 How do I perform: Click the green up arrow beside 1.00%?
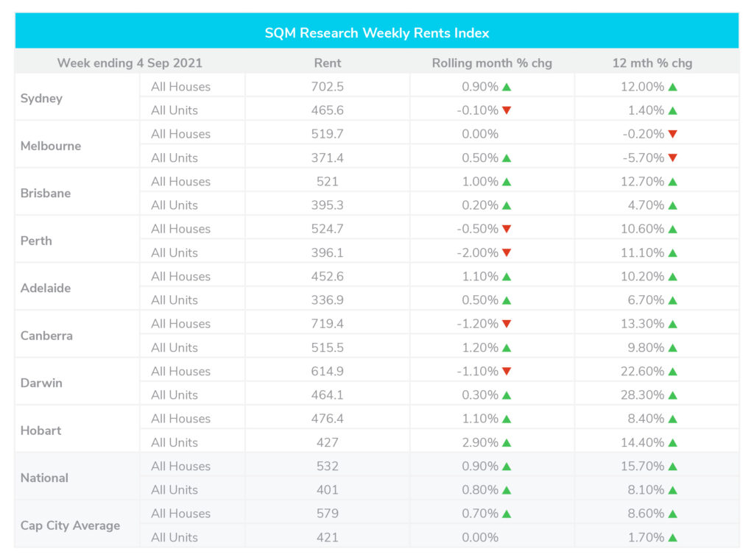click(506, 182)
